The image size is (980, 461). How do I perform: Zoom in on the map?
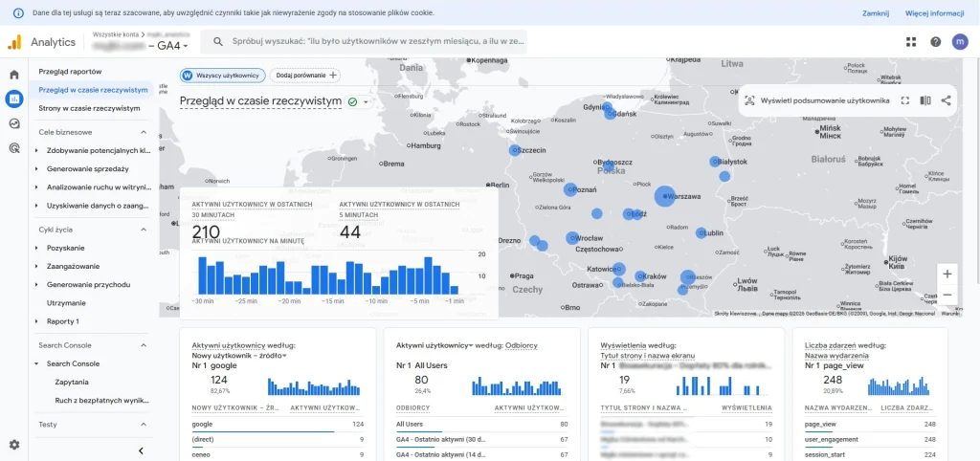click(x=947, y=274)
